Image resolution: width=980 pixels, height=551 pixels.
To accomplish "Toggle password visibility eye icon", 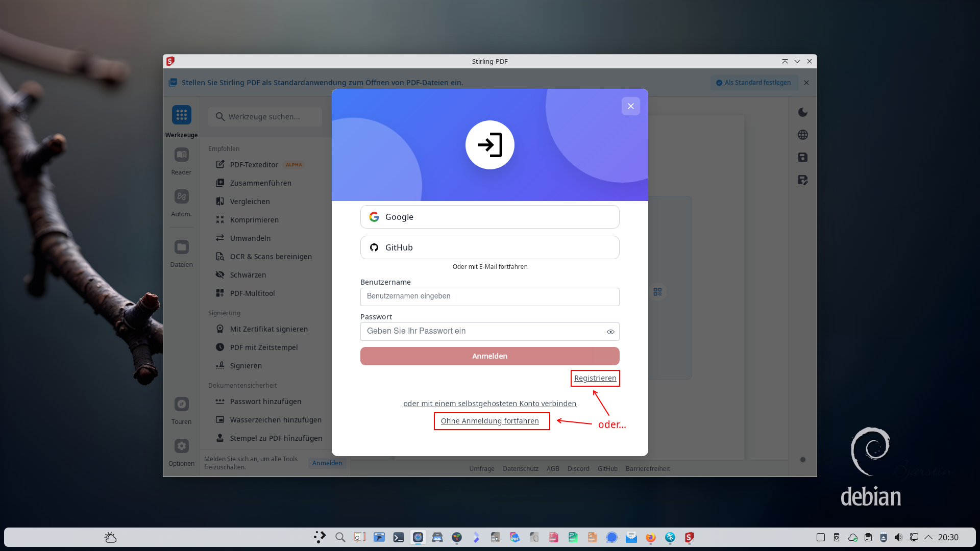I will click(610, 332).
